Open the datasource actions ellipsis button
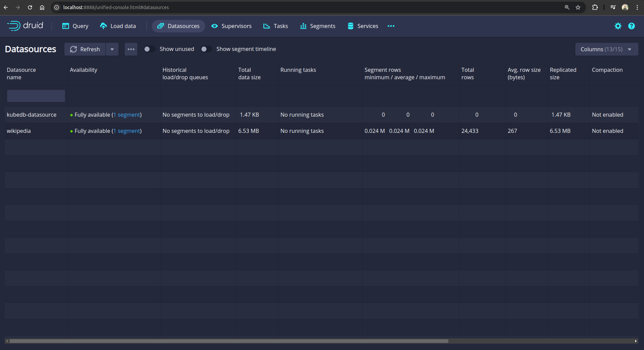Image resolution: width=644 pixels, height=350 pixels. tap(131, 49)
